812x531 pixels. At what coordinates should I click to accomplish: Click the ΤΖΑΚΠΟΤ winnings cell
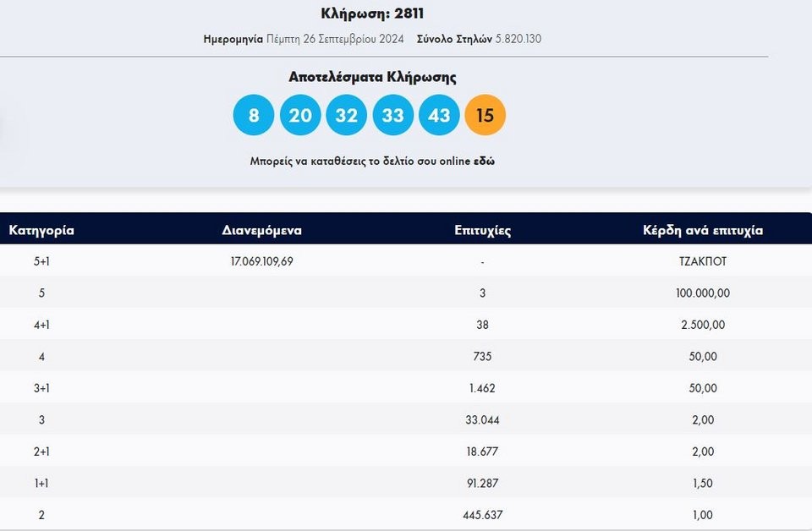pos(702,261)
